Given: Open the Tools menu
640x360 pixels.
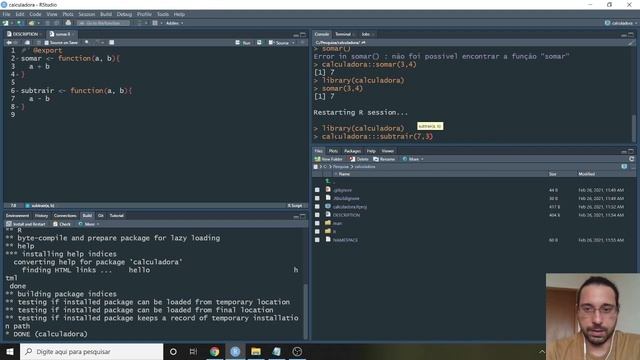Looking at the screenshot, I should click(x=162, y=14).
